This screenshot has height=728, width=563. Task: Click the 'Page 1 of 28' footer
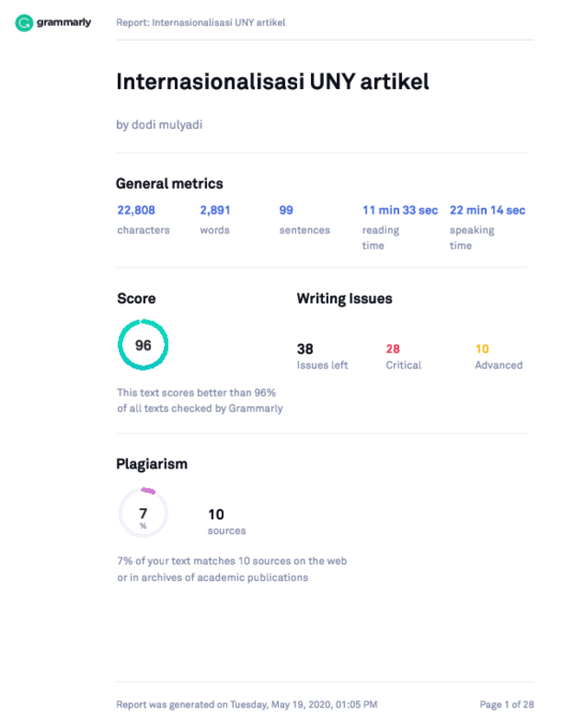pos(507,705)
